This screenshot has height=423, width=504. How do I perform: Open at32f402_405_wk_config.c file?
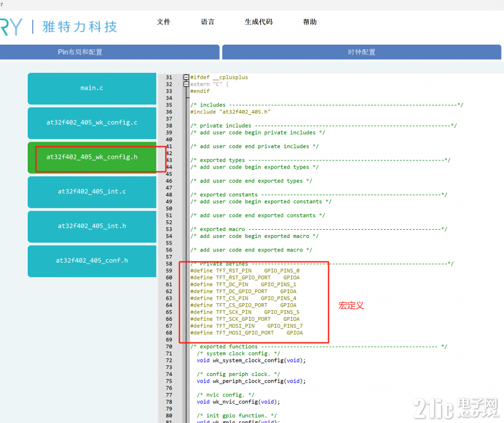click(x=92, y=123)
